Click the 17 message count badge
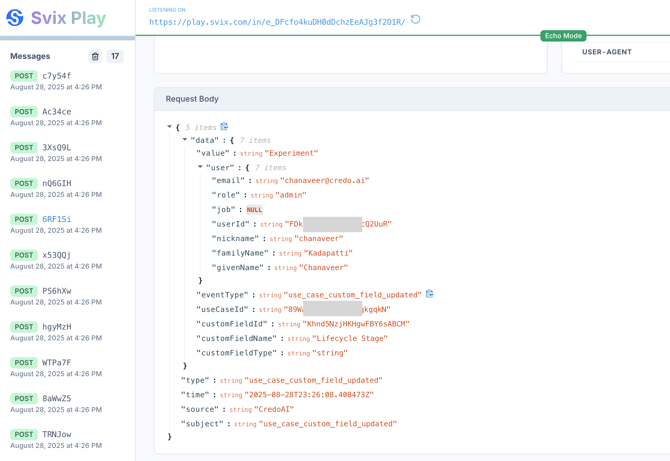The width and height of the screenshot is (670, 461). point(115,56)
